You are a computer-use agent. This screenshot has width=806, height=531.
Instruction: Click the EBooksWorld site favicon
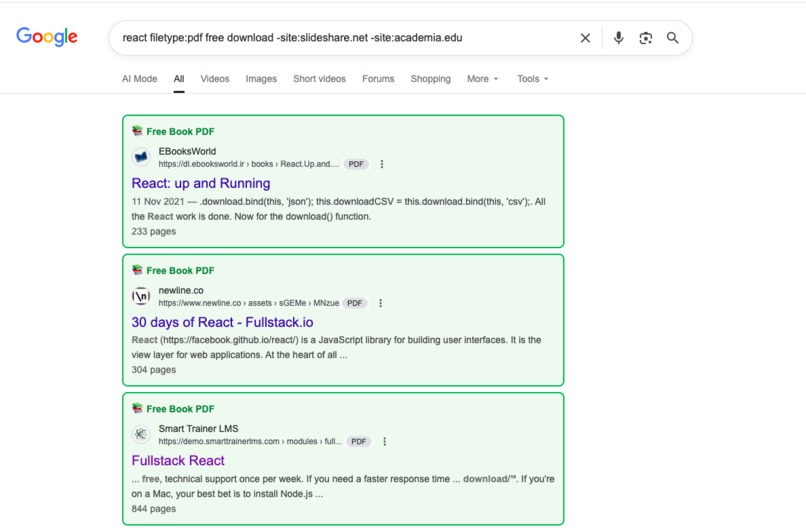pyautogui.click(x=141, y=157)
